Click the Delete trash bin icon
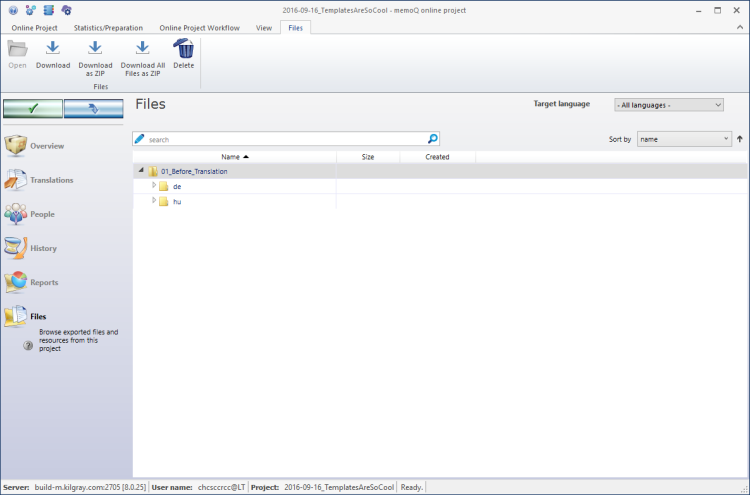 [184, 48]
